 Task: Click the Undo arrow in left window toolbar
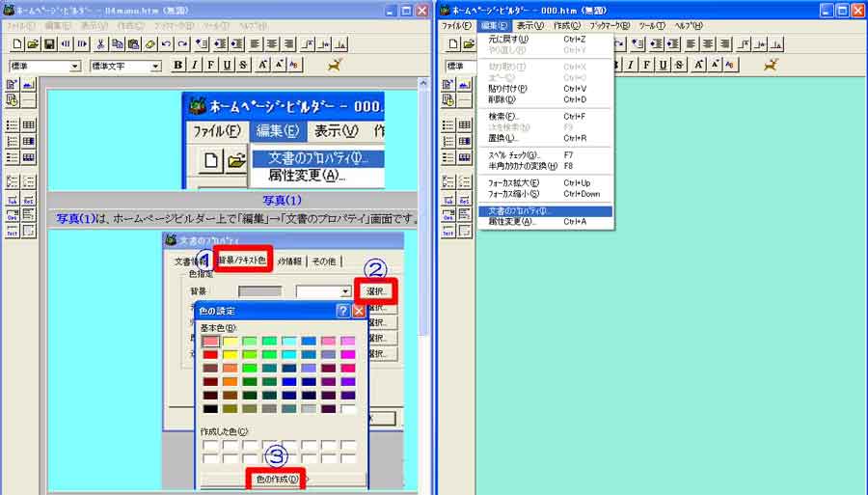[166, 44]
